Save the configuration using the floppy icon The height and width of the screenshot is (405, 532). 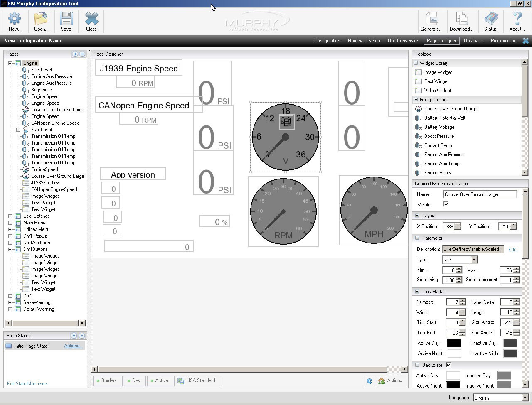coord(66,19)
